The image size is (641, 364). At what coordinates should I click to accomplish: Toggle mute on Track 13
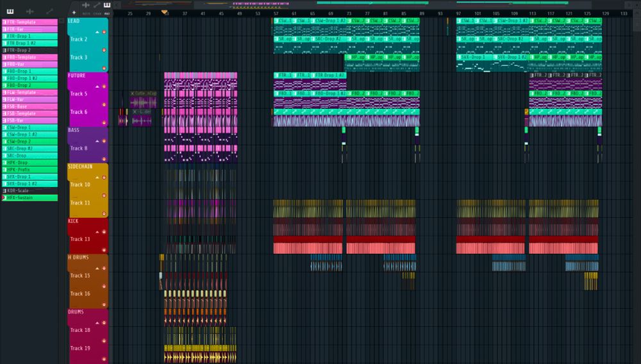(x=104, y=250)
